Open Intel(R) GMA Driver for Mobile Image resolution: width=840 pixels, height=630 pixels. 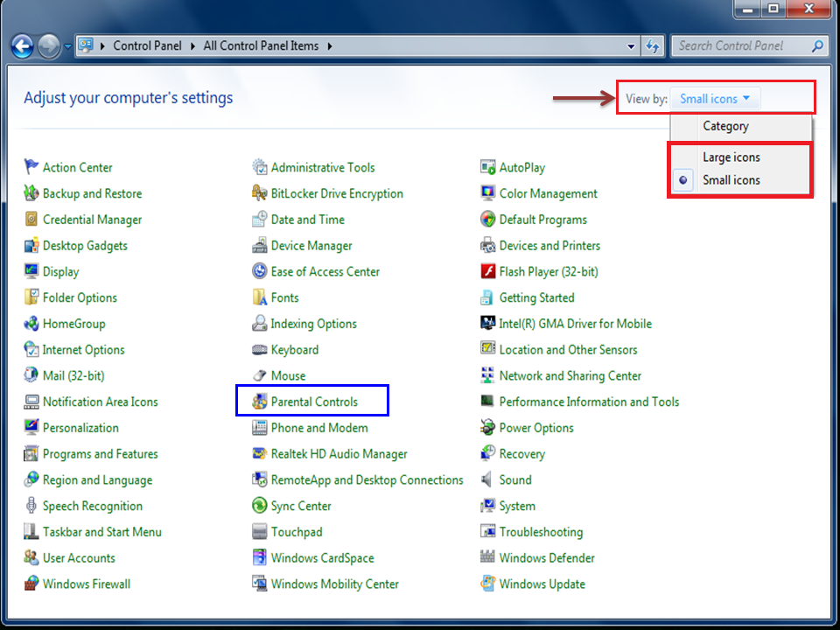(x=576, y=324)
